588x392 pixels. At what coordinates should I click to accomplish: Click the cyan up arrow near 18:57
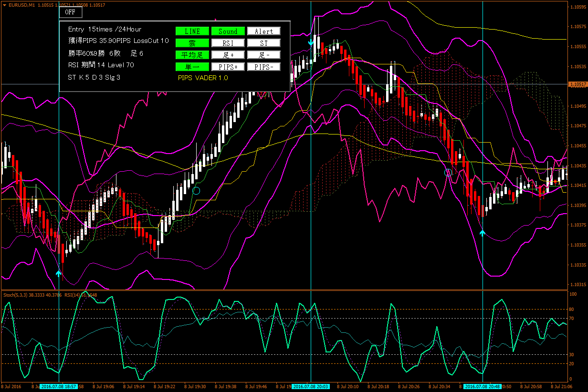tap(59, 273)
